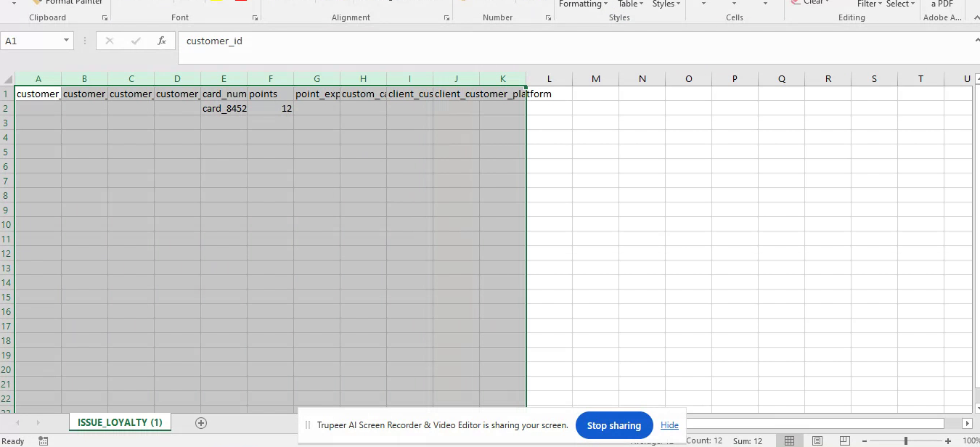Click the Enter checkmark in formula bar
Screen dimensions: 980x447
[136, 41]
